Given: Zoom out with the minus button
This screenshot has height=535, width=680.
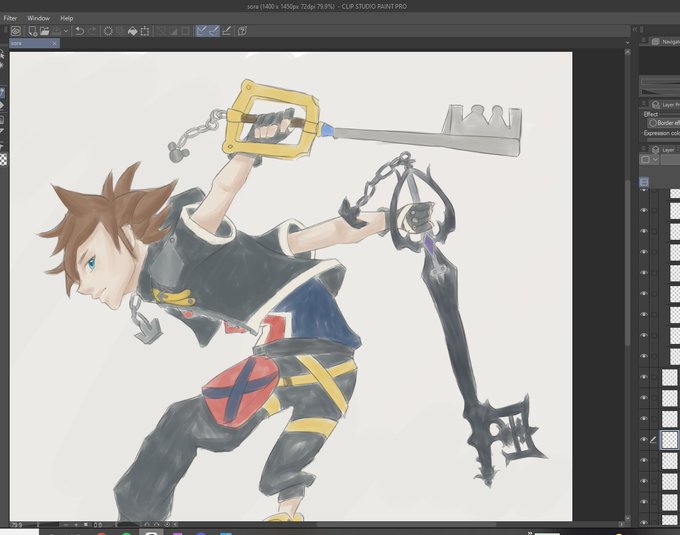Looking at the screenshot, I should (x=66, y=525).
